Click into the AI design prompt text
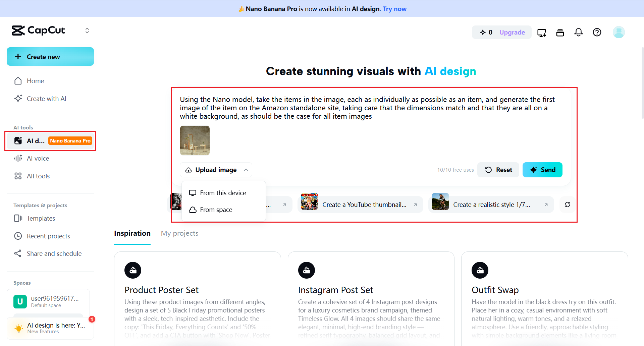644x346 pixels. coord(367,108)
